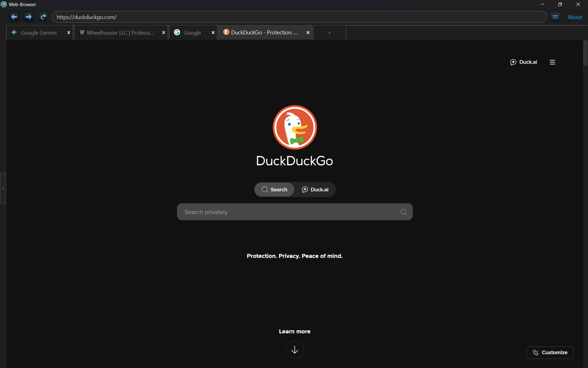Click the Google tab favicon
The image size is (588, 368).
[x=177, y=32]
